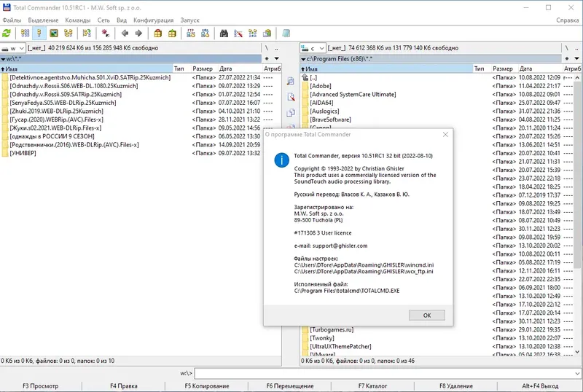The image size is (583, 392).
Task: Click the invert selection toolbar icon
Action: click(x=87, y=33)
